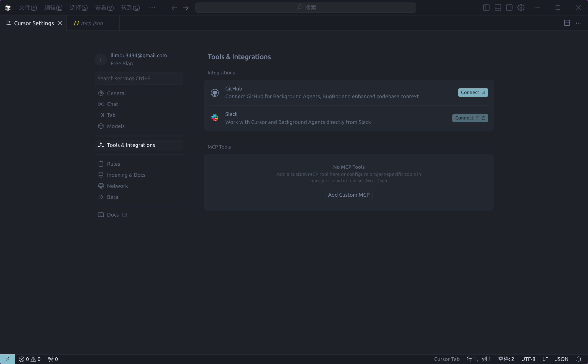This screenshot has height=364, width=588.
Task: Open settings via the title bar gear icon
Action: [x=521, y=7]
